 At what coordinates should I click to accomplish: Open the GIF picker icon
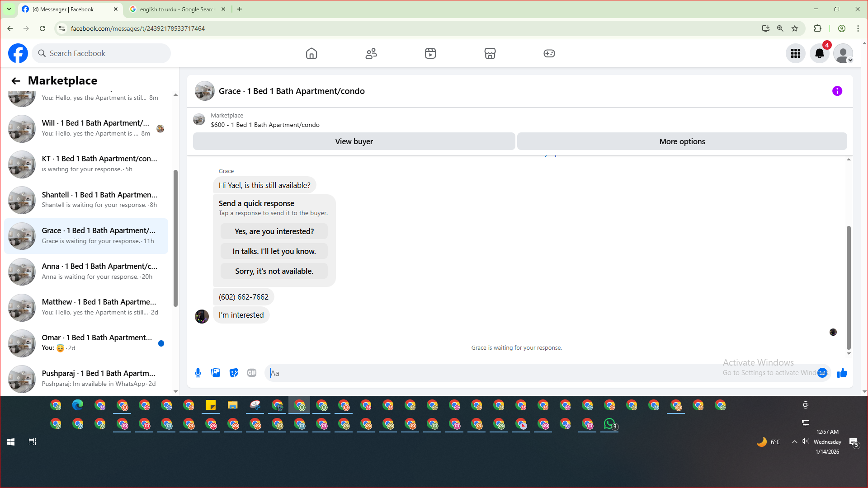(x=252, y=373)
